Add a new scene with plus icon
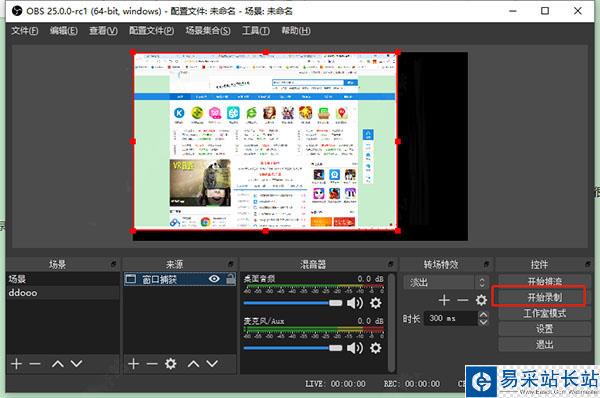This screenshot has width=600, height=398. [x=16, y=364]
